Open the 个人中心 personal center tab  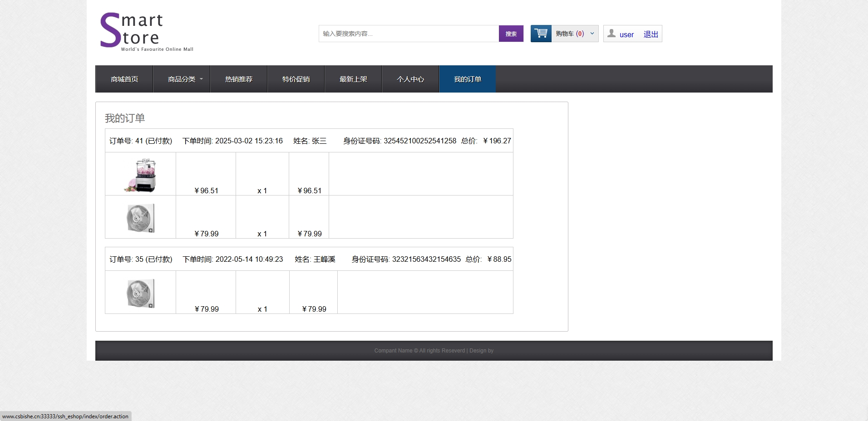click(x=410, y=79)
